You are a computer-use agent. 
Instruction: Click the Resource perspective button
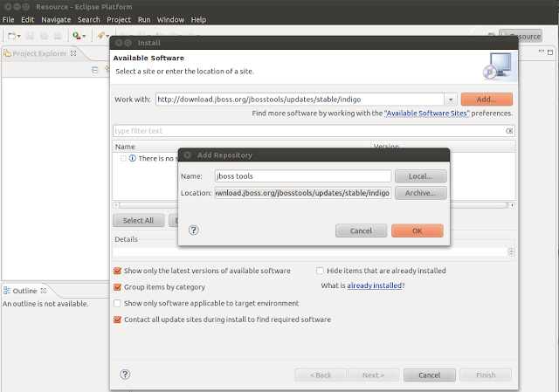521,36
